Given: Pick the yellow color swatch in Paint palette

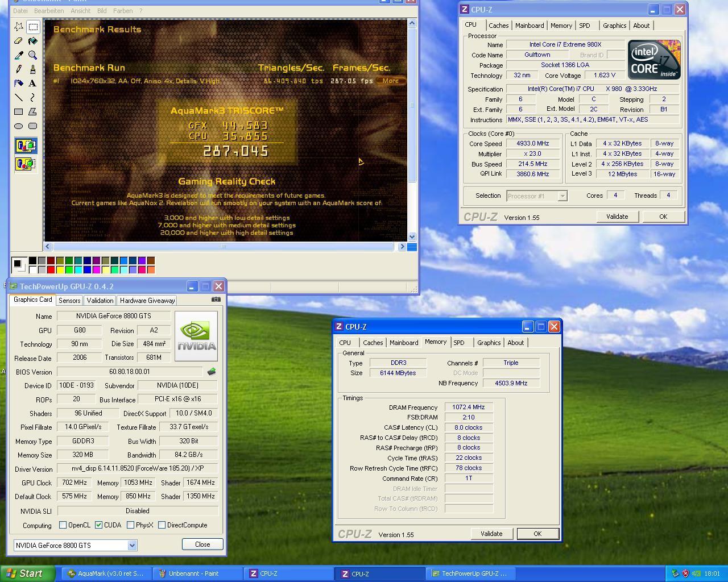Looking at the screenshot, I should tap(60, 270).
